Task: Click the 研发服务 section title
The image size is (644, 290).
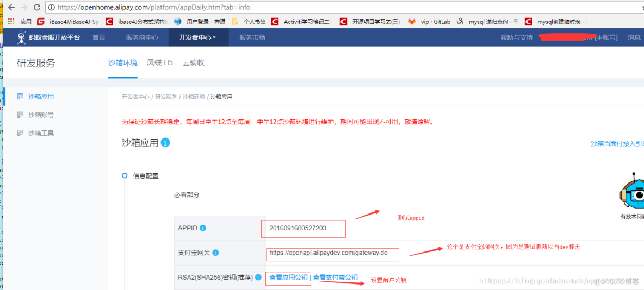Action: pos(36,63)
